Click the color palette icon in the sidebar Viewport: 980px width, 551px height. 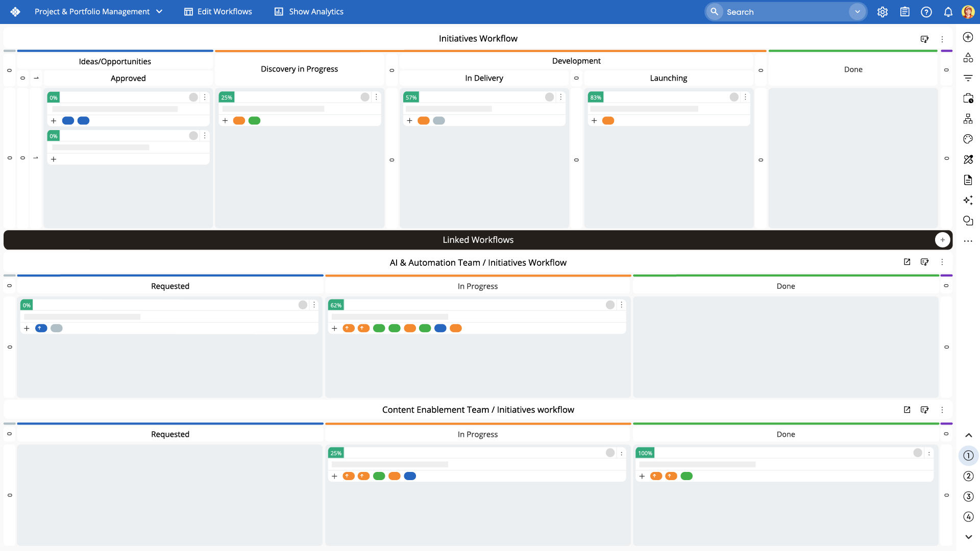968,139
